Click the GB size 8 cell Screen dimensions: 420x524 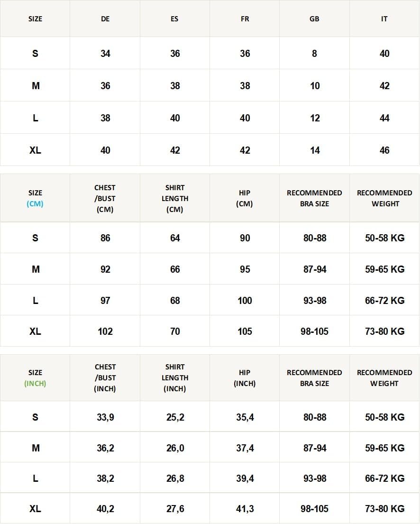click(x=315, y=54)
